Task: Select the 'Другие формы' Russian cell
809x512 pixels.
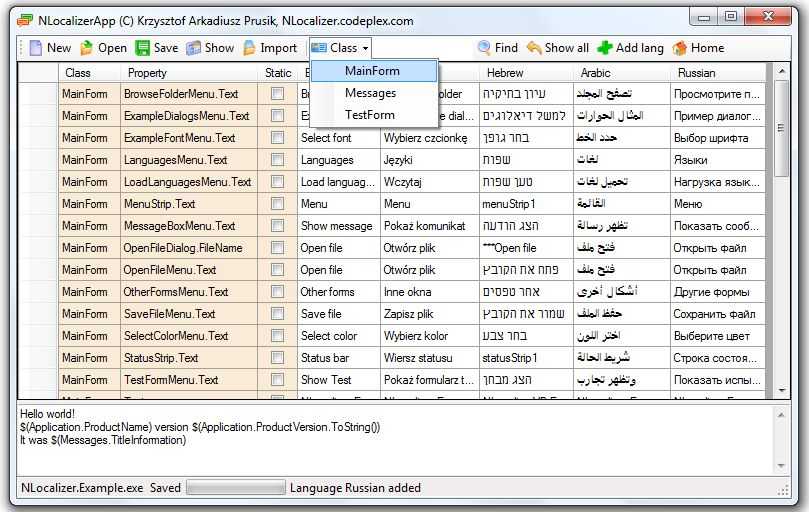Action: click(x=718, y=292)
